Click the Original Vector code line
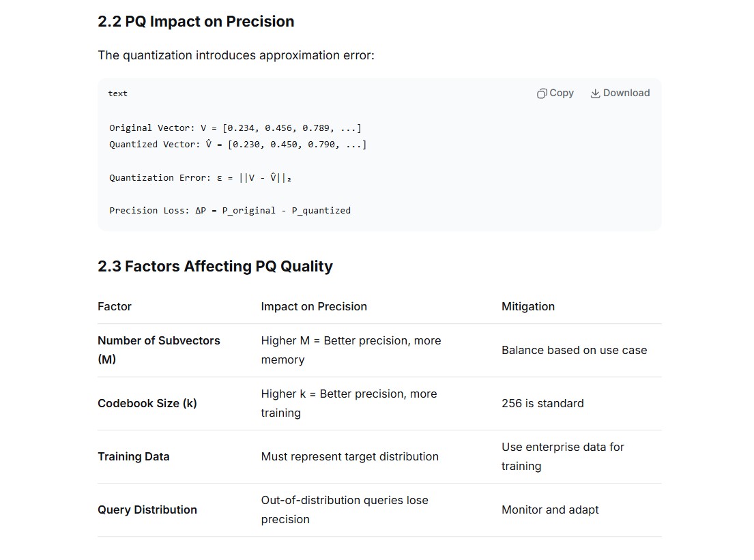This screenshot has height=560, width=754. [235, 128]
